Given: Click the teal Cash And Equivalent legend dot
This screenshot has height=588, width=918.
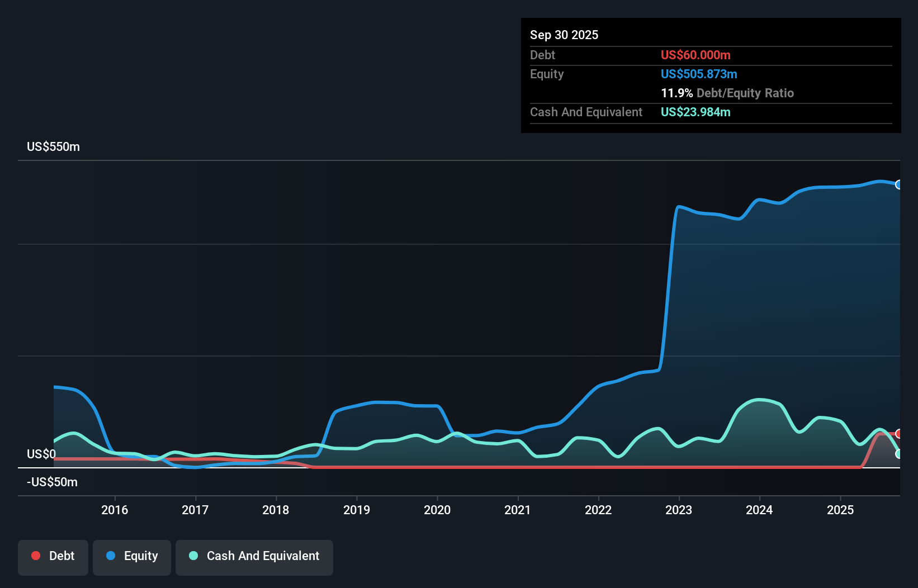Looking at the screenshot, I should click(192, 556).
